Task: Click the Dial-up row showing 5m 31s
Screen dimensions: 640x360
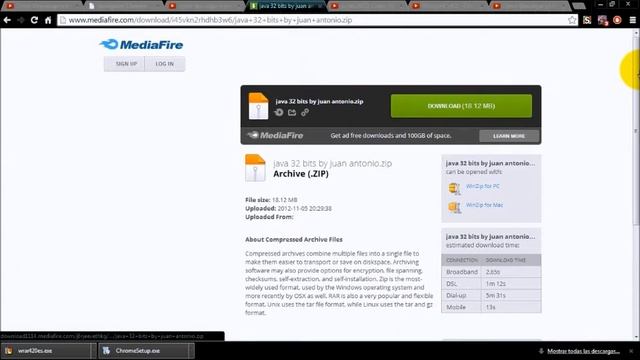Action: (491, 295)
